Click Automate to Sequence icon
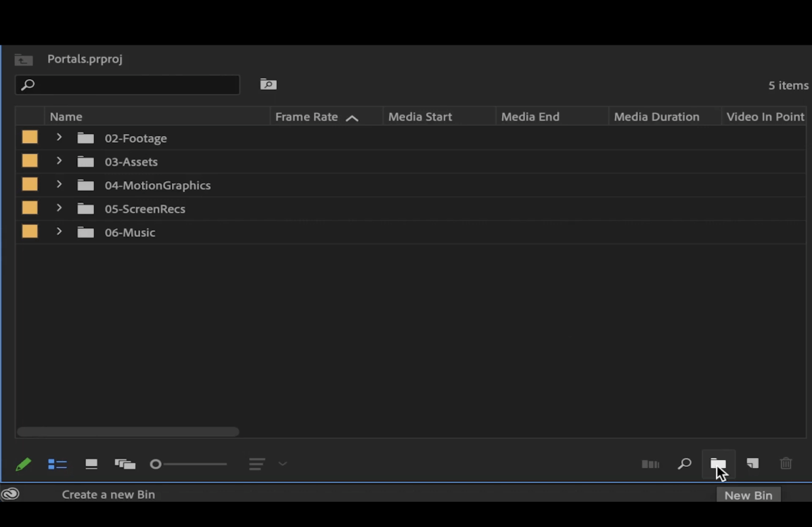812x527 pixels. click(650, 464)
